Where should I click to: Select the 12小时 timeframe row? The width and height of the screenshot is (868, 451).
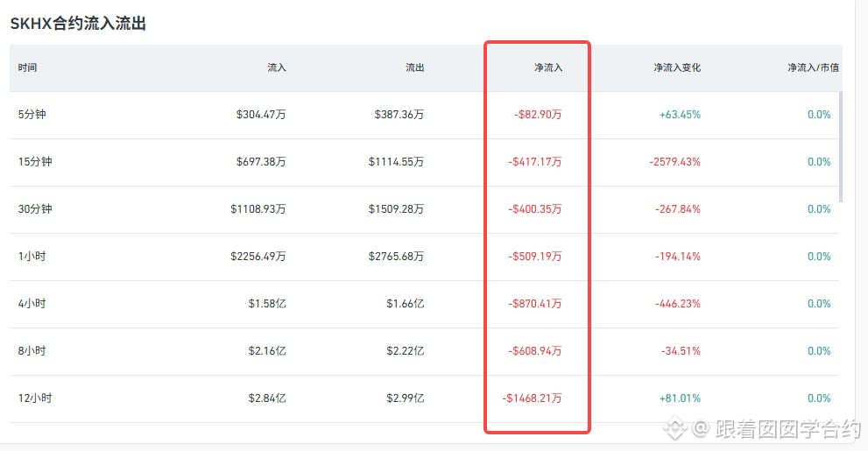coord(424,399)
